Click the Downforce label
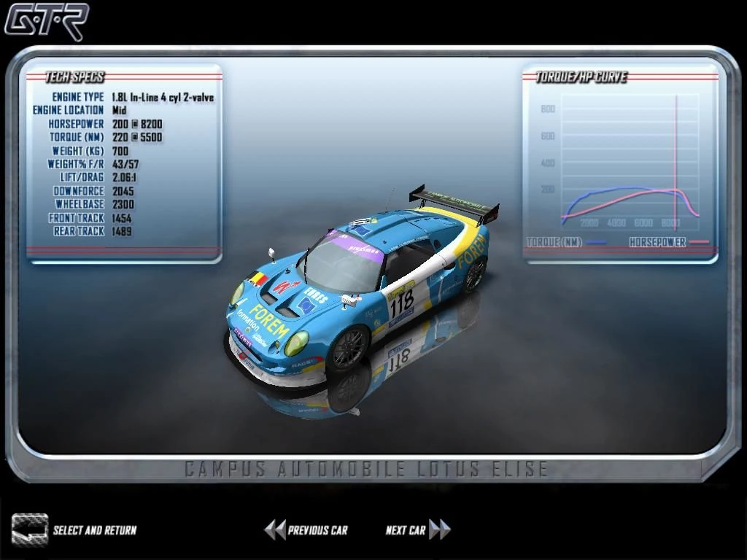 [x=79, y=191]
